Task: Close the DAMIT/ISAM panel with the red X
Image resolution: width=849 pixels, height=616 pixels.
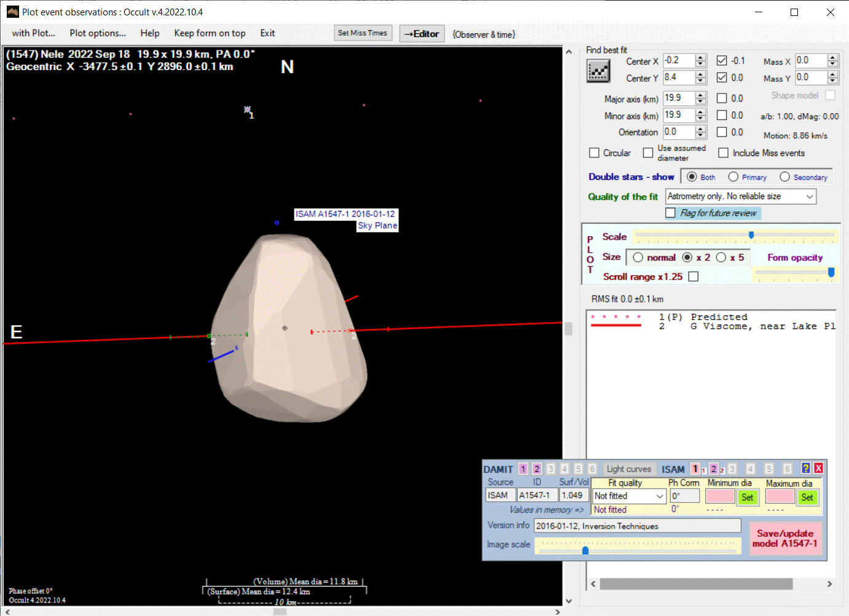Action: coord(818,468)
